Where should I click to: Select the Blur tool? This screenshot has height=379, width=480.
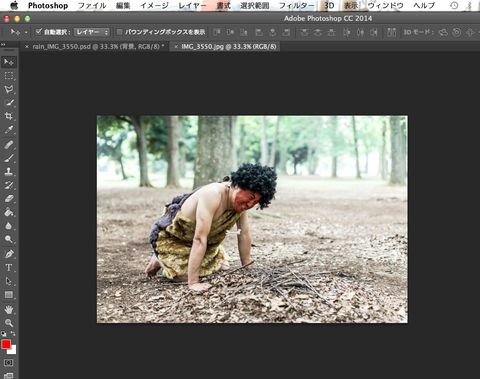click(x=9, y=226)
